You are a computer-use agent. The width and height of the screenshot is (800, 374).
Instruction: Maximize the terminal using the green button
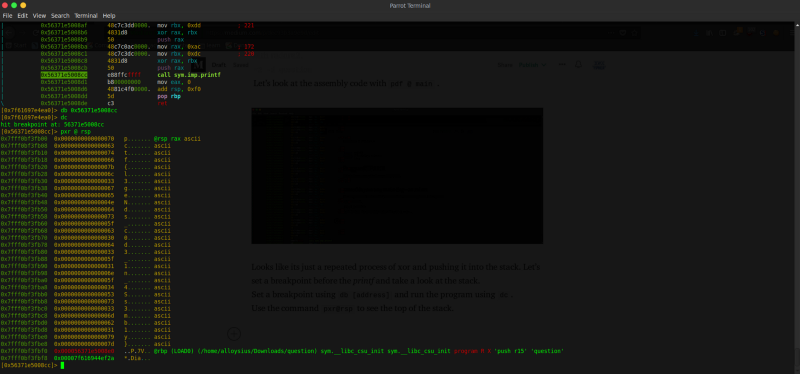point(14,5)
